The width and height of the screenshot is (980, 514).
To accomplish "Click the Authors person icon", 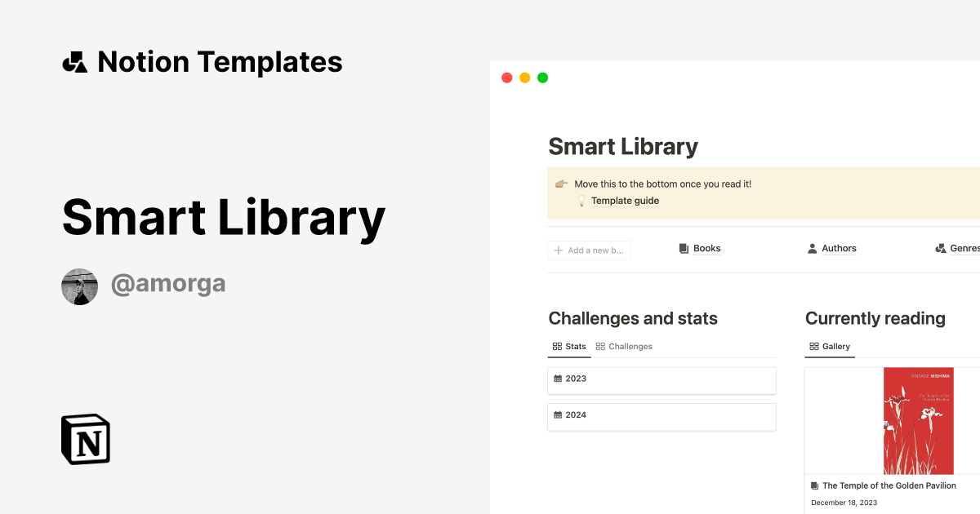I will click(812, 249).
